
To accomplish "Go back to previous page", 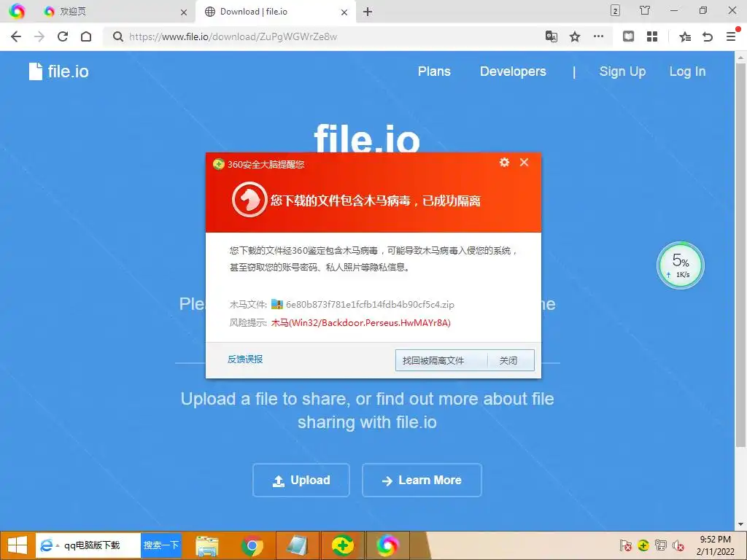I will [16, 36].
